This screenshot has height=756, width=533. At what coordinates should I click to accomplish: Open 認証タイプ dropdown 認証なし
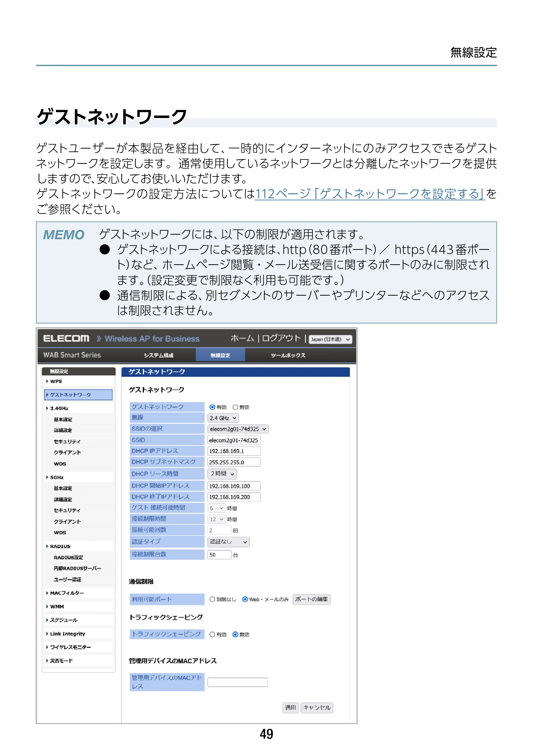pyautogui.click(x=228, y=542)
